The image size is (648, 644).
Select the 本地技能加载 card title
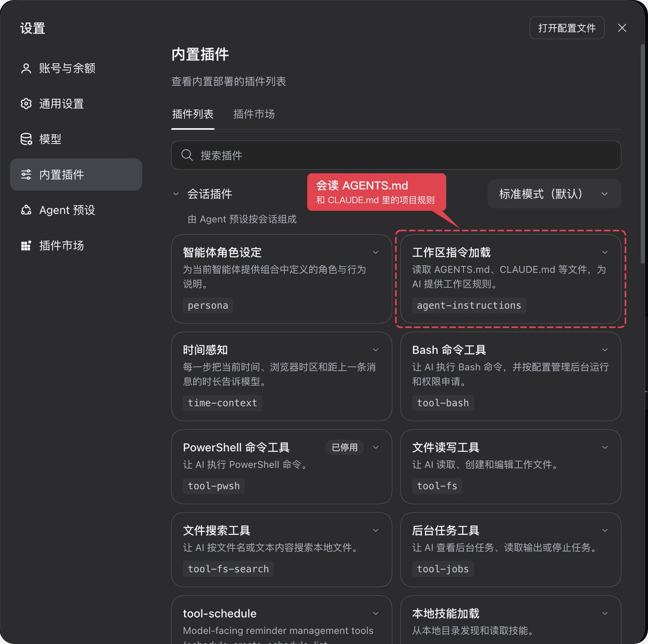pyautogui.click(x=446, y=613)
